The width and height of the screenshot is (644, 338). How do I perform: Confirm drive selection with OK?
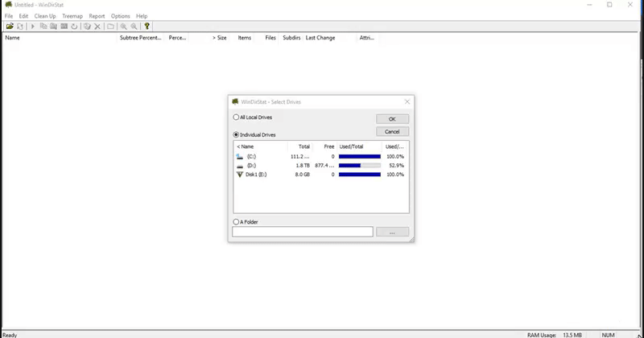(392, 119)
